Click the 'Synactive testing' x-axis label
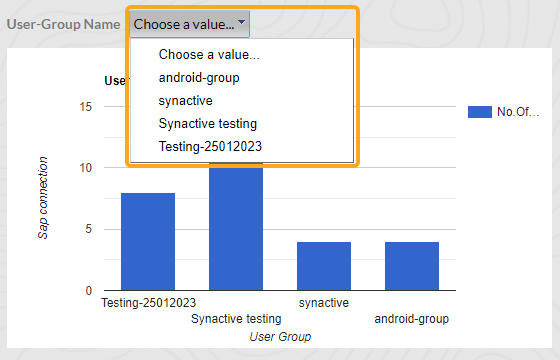The image size is (560, 360). click(236, 319)
